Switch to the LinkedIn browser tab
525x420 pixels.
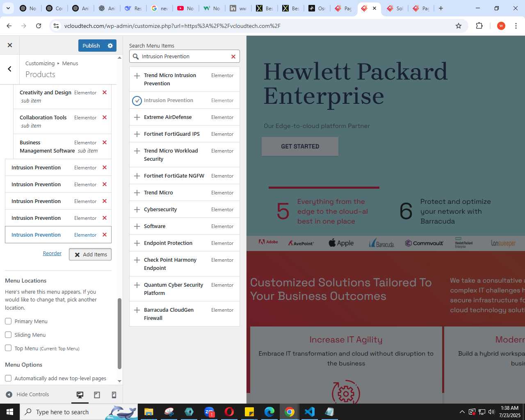point(238,8)
